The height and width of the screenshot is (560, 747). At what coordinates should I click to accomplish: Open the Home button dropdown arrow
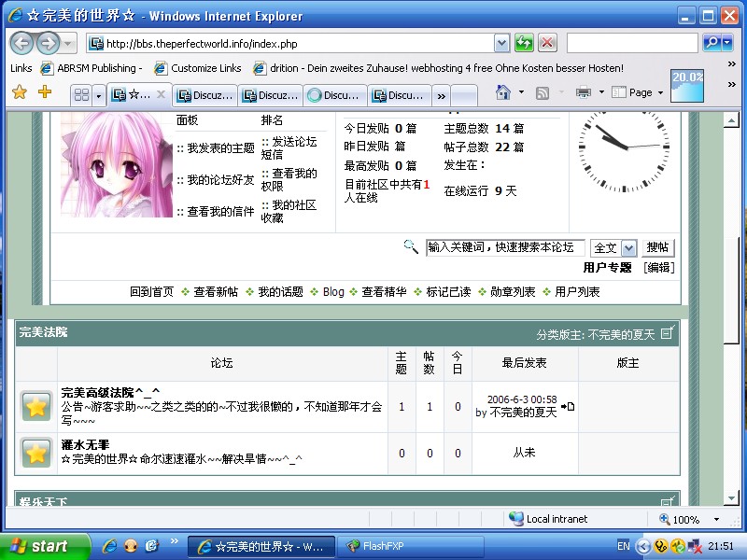[x=521, y=91]
